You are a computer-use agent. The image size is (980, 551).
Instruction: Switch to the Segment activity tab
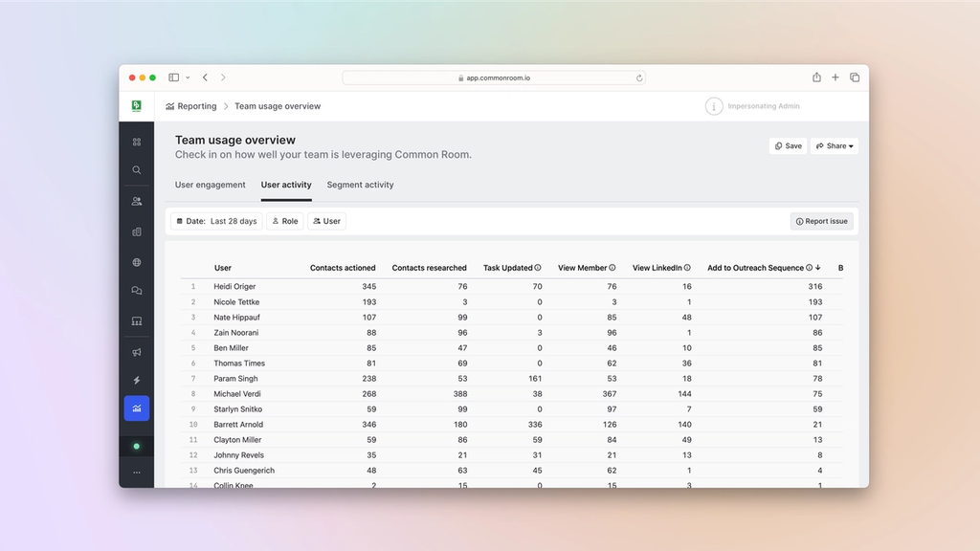point(360,185)
